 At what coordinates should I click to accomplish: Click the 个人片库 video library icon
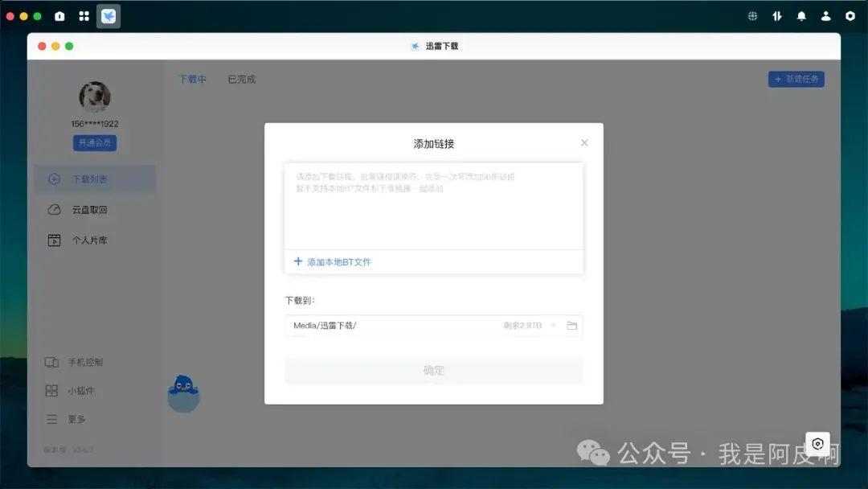tap(55, 240)
